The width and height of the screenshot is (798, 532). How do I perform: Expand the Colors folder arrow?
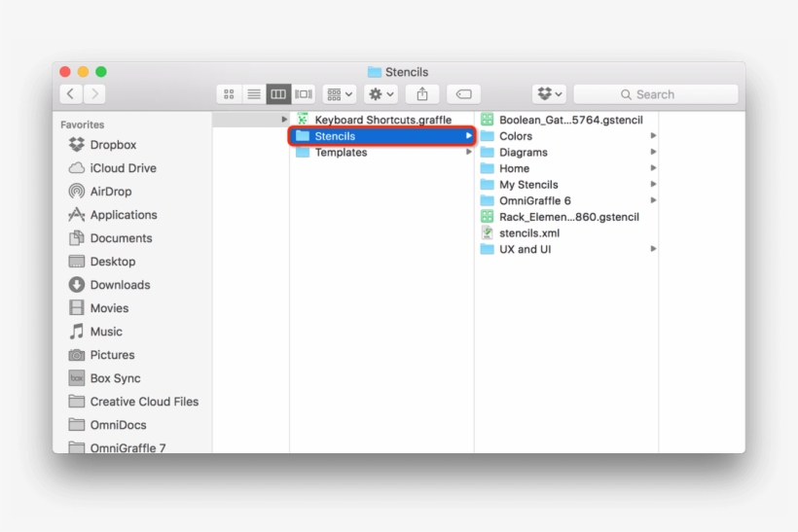(653, 136)
